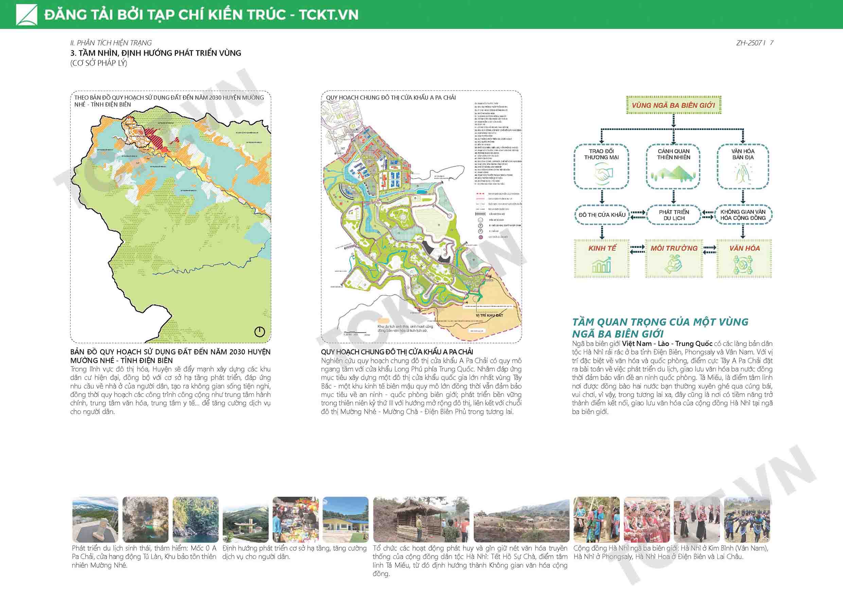
Task: Select the Đô thị cửa khẩu node
Action: click(x=602, y=215)
